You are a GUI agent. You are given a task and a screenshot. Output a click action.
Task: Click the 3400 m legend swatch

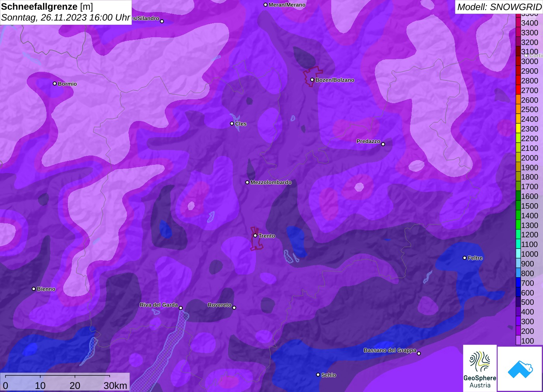coord(518,22)
